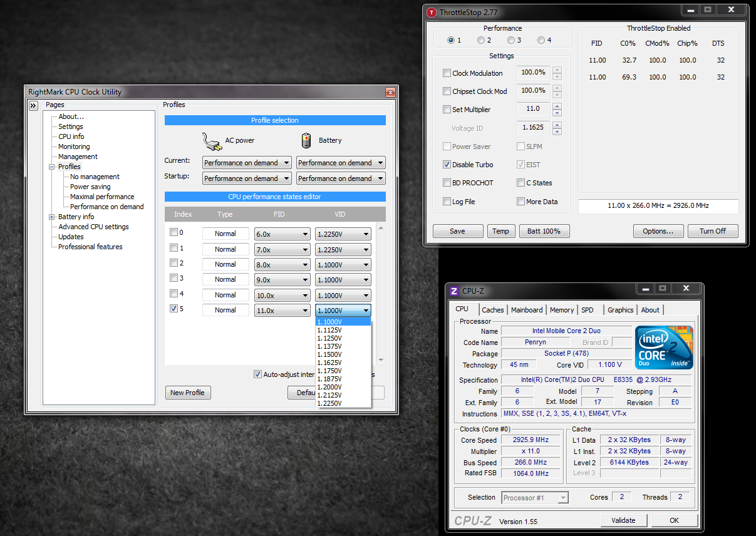This screenshot has height=536, width=756.
Task: Tick the More Data checkbox
Action: 520,202
